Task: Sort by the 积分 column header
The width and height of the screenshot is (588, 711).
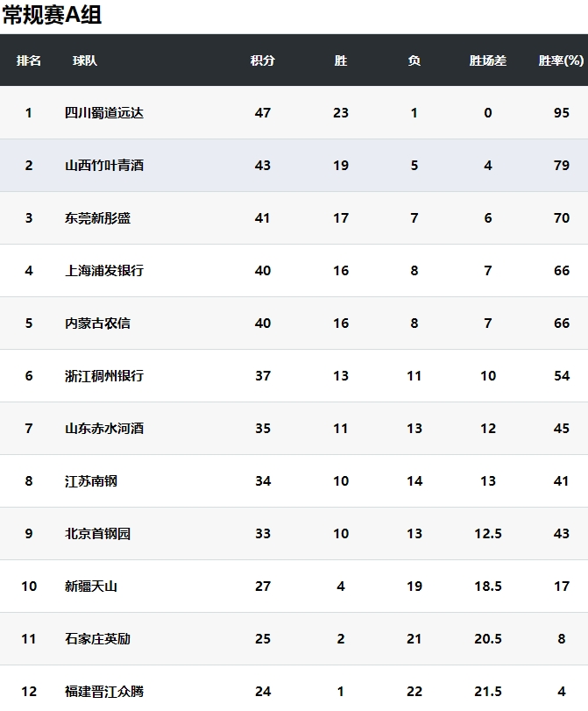Action: pyautogui.click(x=263, y=60)
